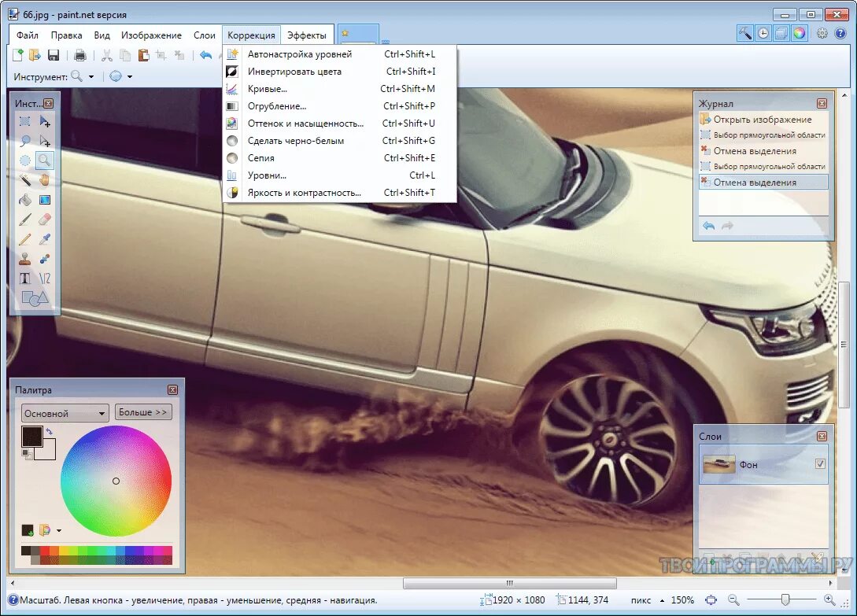Open the Эффекты menu
The image size is (857, 616).
307,35
